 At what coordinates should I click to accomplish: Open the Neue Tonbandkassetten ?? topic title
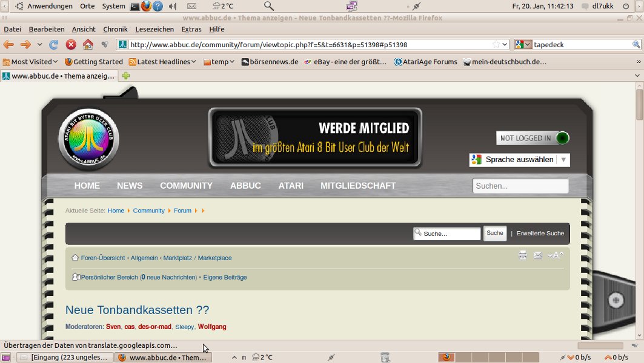click(137, 310)
